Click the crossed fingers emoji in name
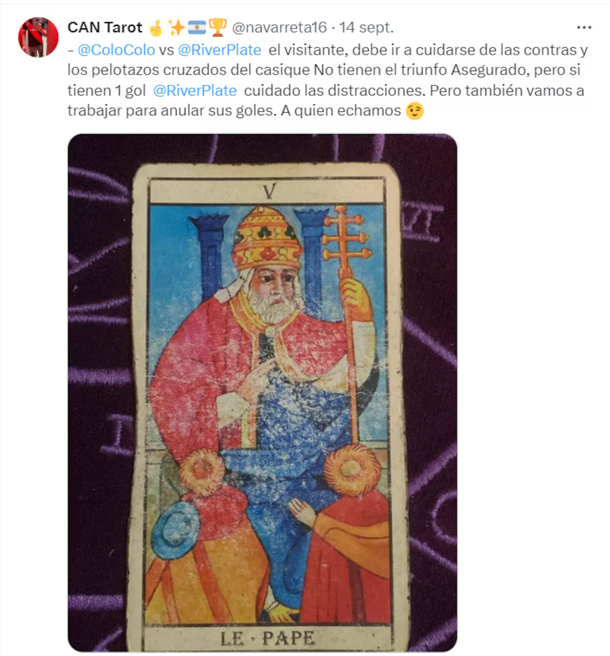Viewport: 610px width, 656px height. click(156, 28)
